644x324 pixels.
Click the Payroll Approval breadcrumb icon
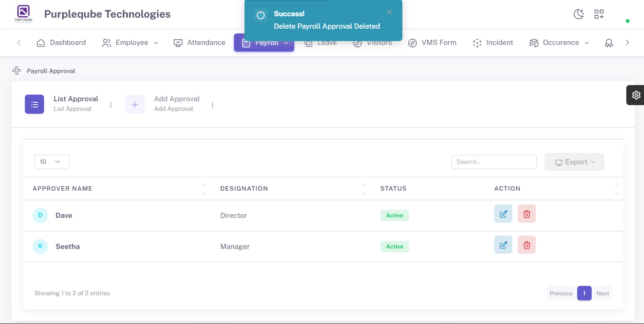click(x=17, y=71)
